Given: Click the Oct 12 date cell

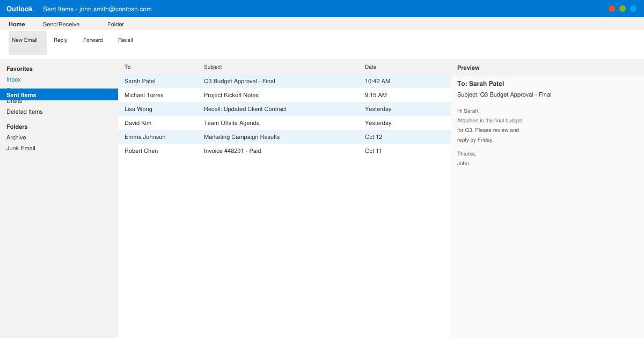Looking at the screenshot, I should tap(374, 137).
